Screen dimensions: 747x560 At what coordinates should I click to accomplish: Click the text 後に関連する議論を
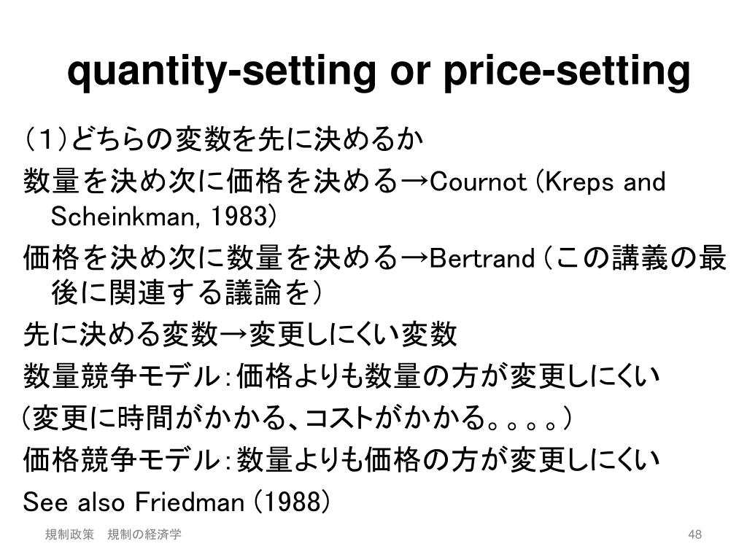tap(182, 292)
